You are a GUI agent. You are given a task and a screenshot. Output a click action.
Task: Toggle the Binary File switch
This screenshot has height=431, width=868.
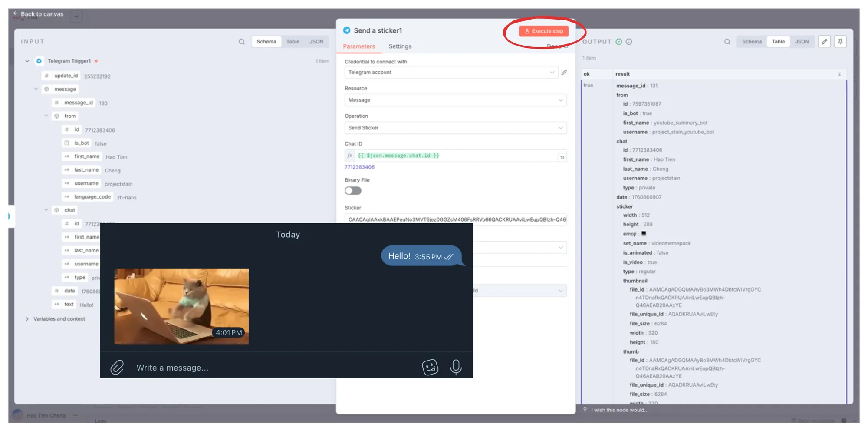pos(353,191)
